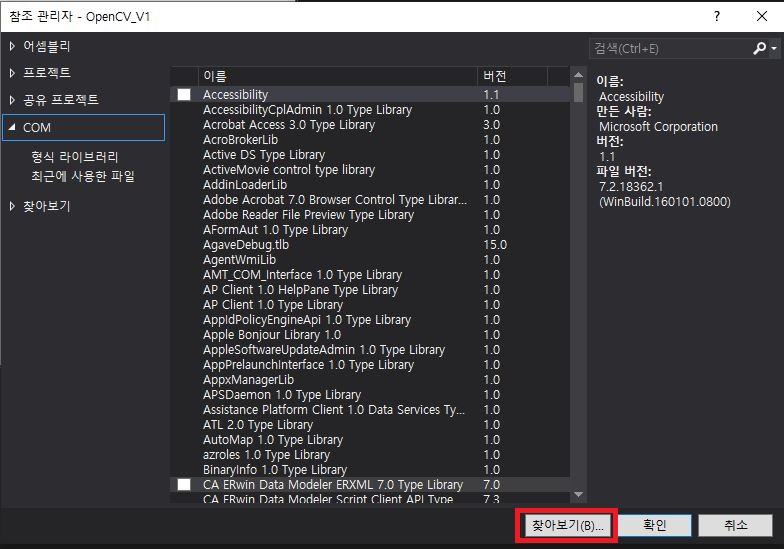Select the AddinLoaderLib entry

pyautogui.click(x=370, y=184)
